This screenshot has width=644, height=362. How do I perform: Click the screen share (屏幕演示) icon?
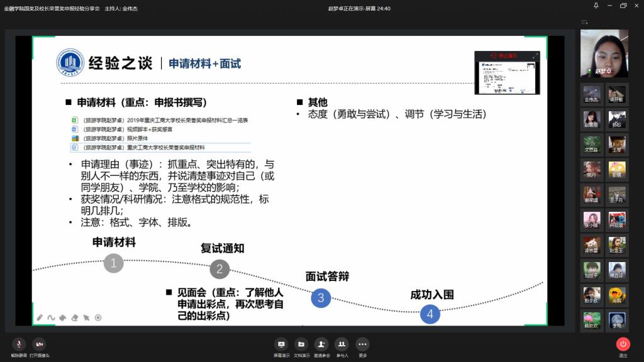pos(281,344)
